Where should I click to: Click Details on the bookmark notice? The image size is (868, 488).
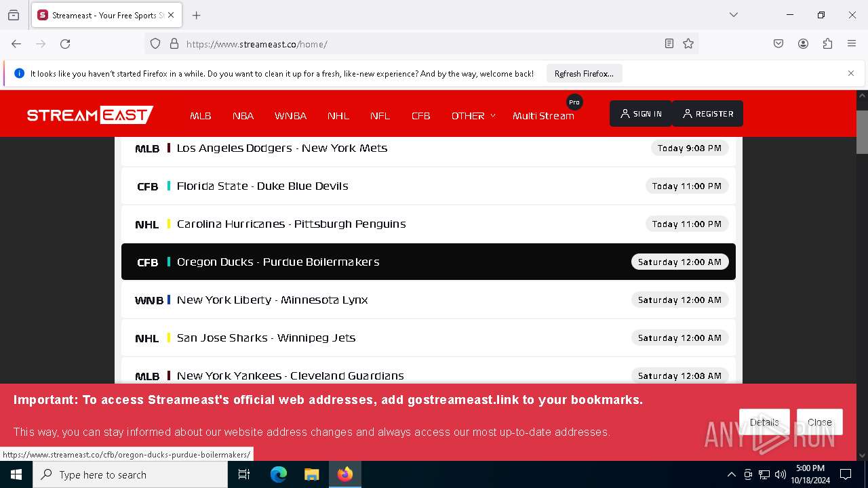click(x=764, y=422)
